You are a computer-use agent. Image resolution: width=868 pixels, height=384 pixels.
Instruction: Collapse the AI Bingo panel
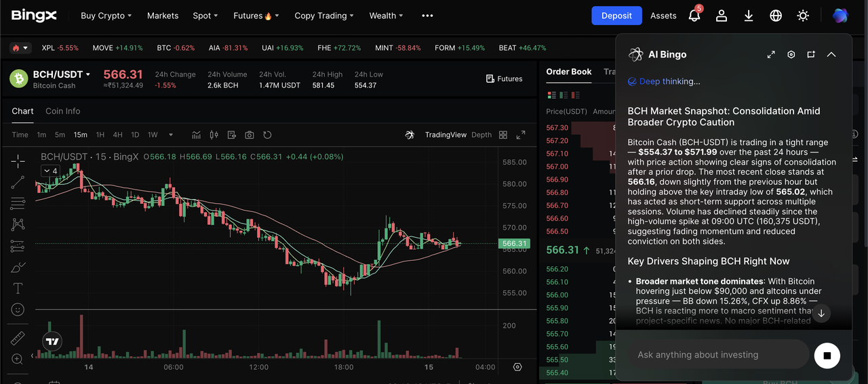(x=831, y=54)
